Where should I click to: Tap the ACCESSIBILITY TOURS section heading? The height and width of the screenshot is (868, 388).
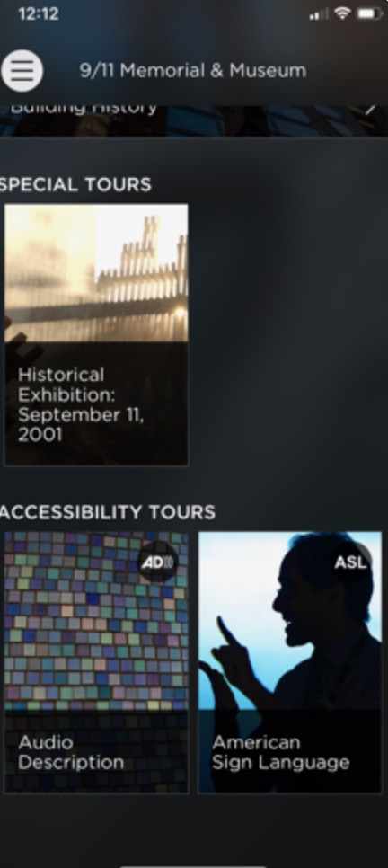(x=108, y=512)
